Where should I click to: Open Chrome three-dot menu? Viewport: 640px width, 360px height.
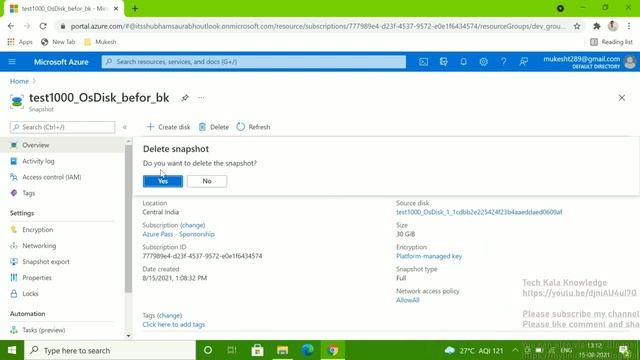point(629,26)
